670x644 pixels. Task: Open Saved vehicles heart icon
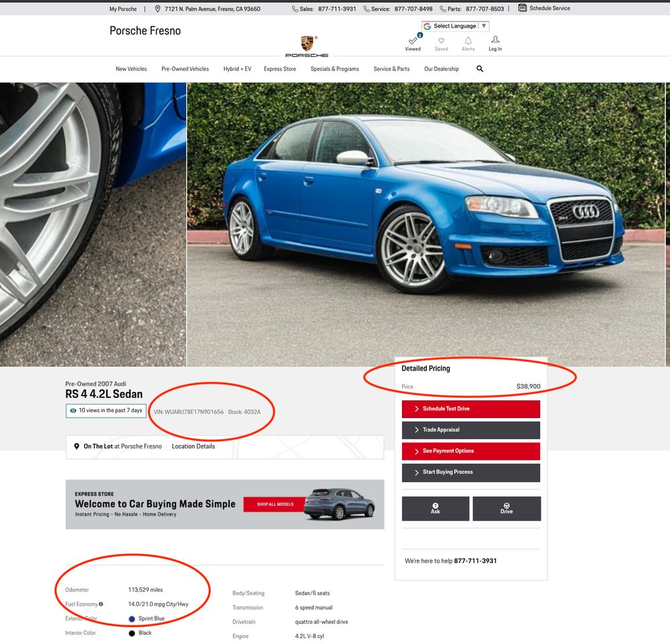(x=441, y=42)
